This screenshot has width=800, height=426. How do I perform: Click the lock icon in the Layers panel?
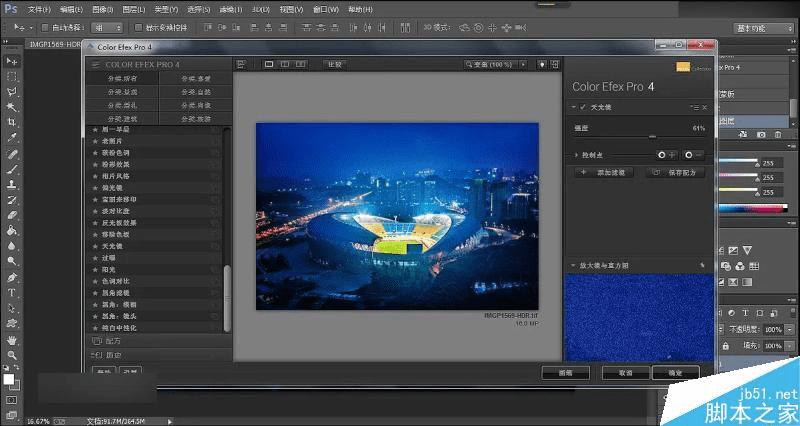click(x=726, y=346)
